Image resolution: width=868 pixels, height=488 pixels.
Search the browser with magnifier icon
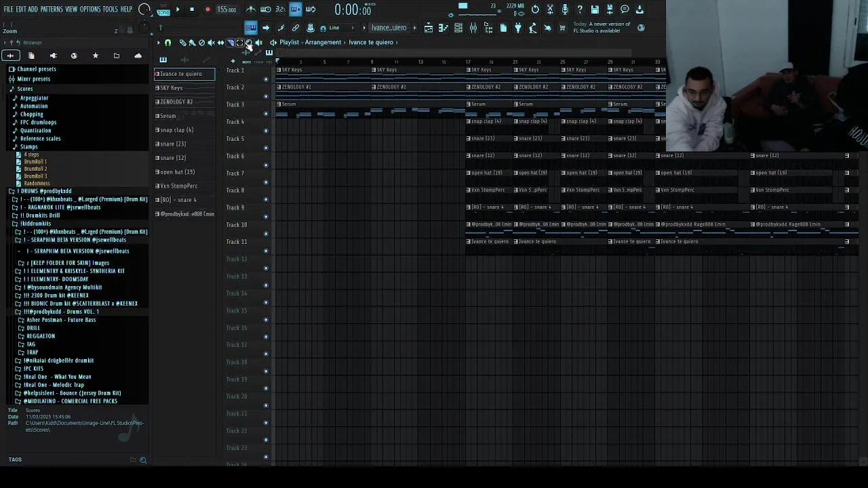click(143, 460)
